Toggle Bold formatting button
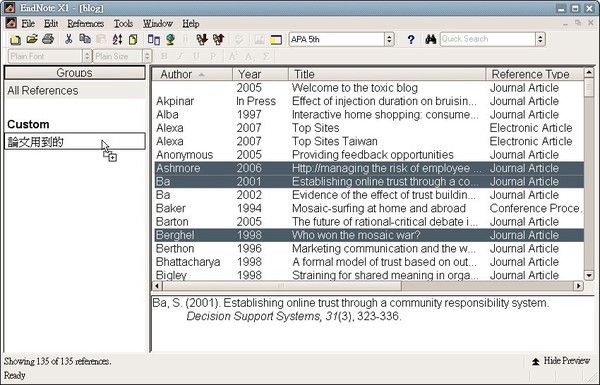600x385 pixels. click(x=164, y=56)
